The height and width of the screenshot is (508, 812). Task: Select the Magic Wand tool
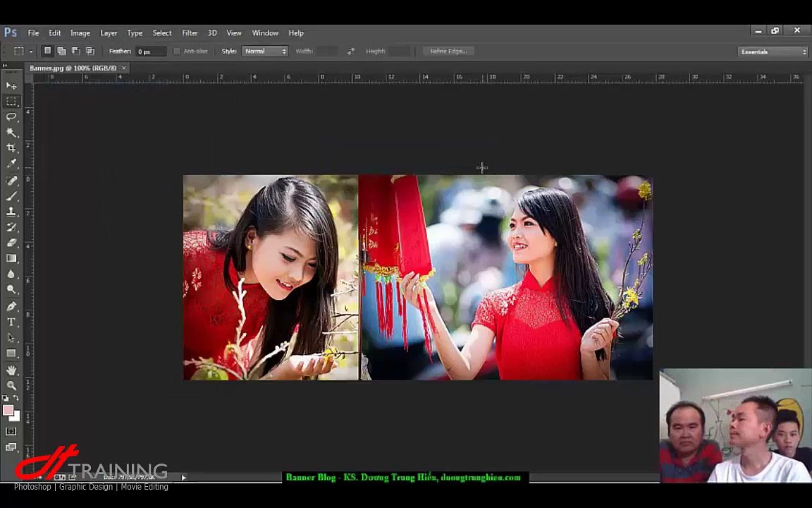pos(11,132)
